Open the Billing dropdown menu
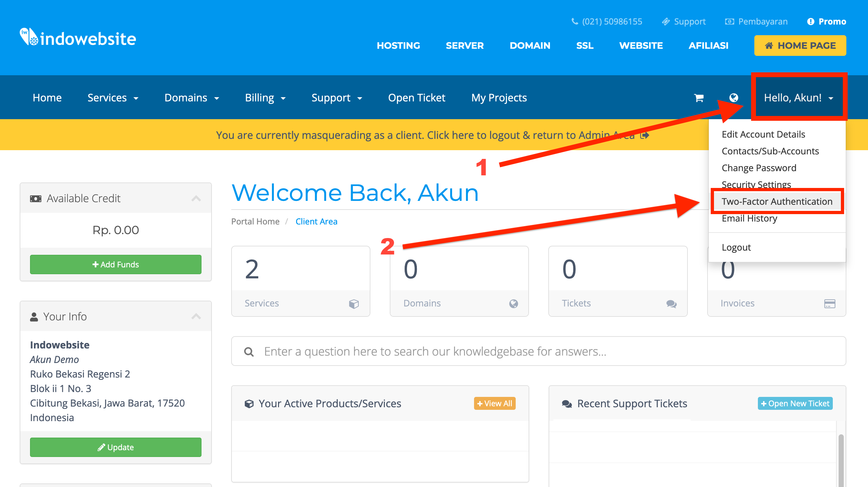 click(x=265, y=98)
